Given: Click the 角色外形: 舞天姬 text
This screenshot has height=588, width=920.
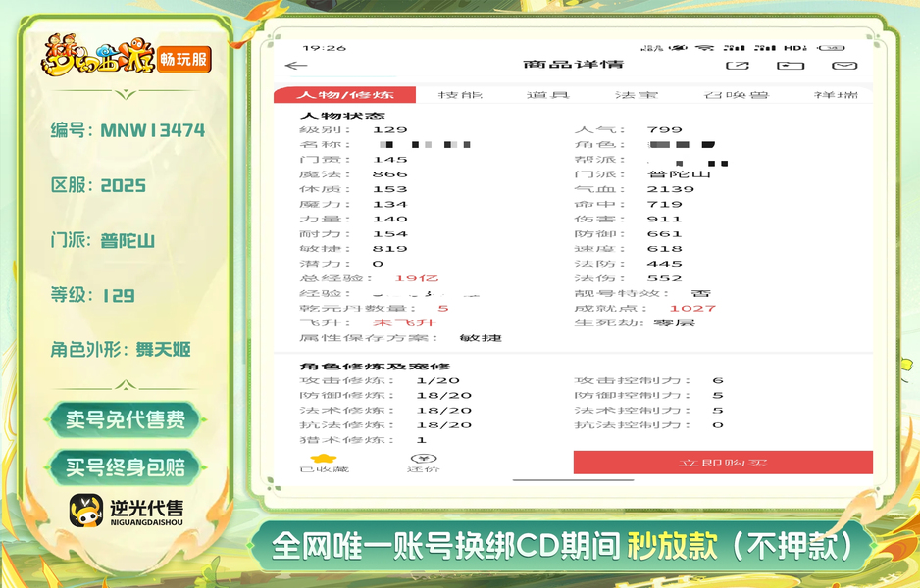Looking at the screenshot, I should point(121,350).
